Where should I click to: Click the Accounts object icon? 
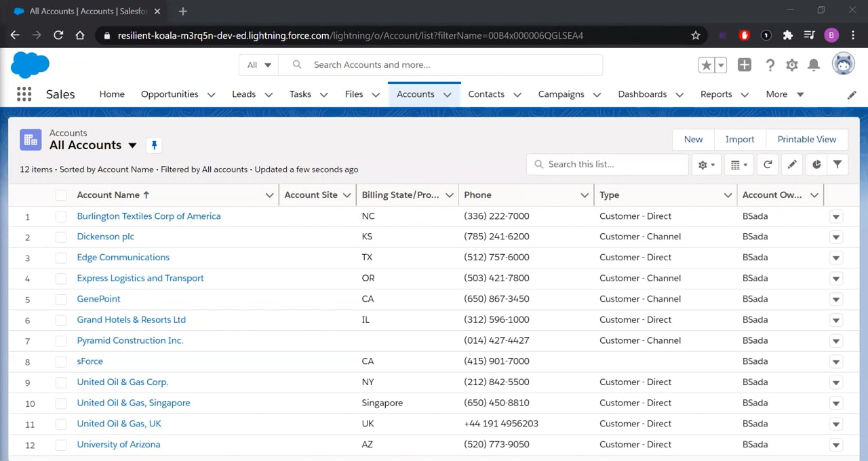(31, 139)
